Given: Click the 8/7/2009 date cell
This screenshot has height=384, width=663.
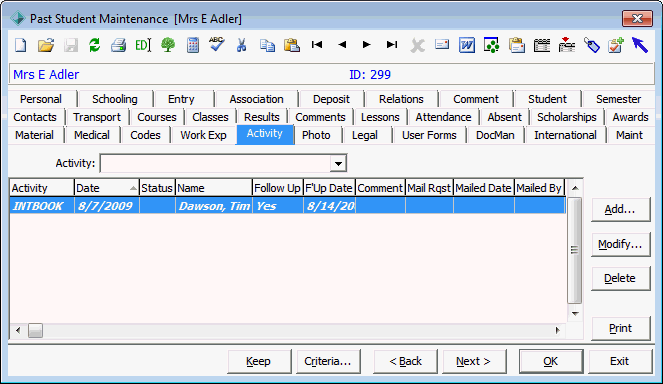Looking at the screenshot, I should (107, 206).
